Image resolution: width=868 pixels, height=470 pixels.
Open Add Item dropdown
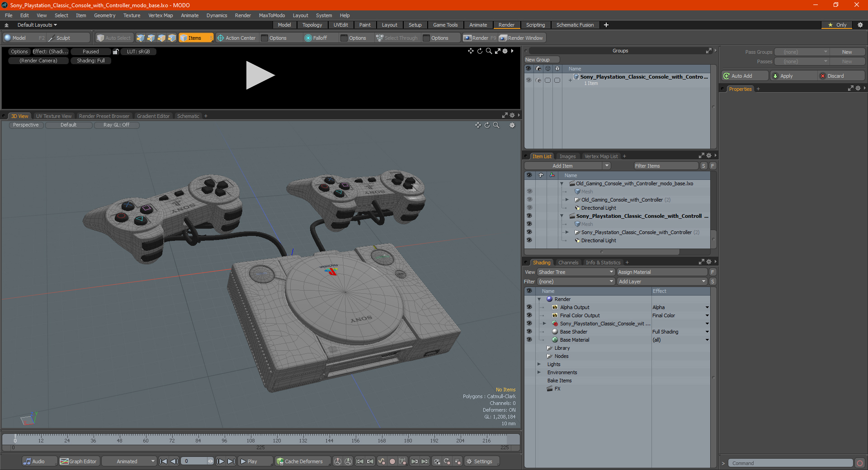pos(607,166)
